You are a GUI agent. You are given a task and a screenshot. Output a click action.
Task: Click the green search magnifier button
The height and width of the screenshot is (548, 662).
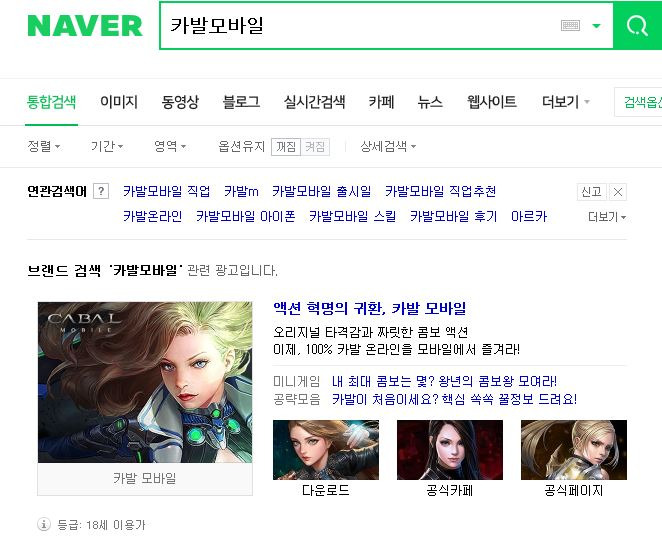point(638,26)
